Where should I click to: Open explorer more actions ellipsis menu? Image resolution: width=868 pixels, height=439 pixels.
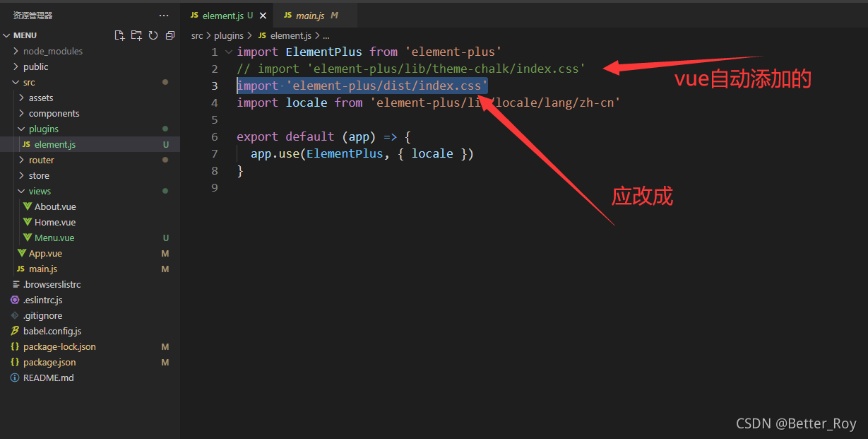click(x=164, y=16)
